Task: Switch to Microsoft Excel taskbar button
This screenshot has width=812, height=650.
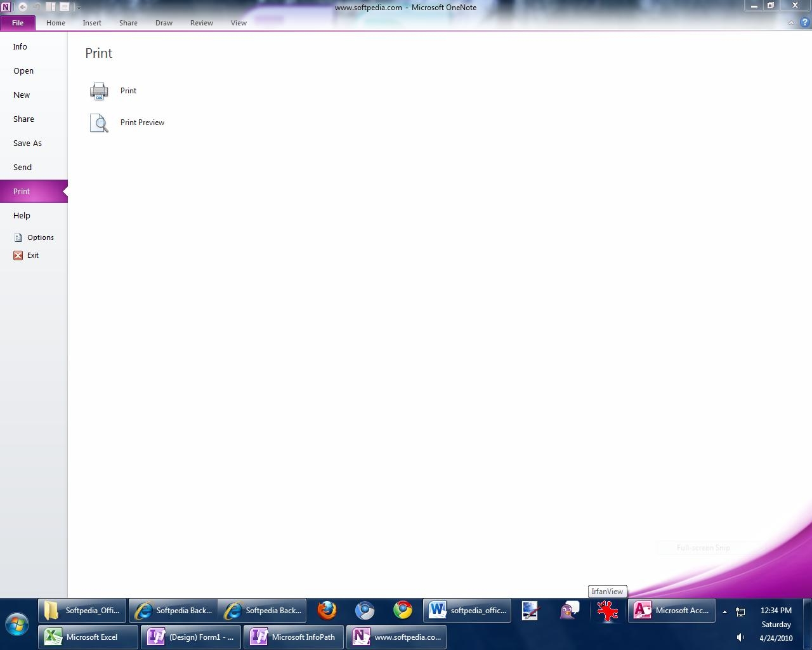Action: point(88,637)
